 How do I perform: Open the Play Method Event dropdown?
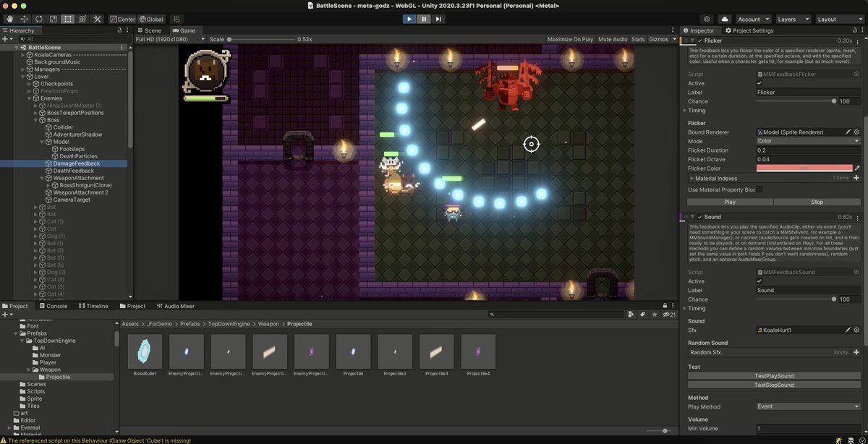coord(808,406)
